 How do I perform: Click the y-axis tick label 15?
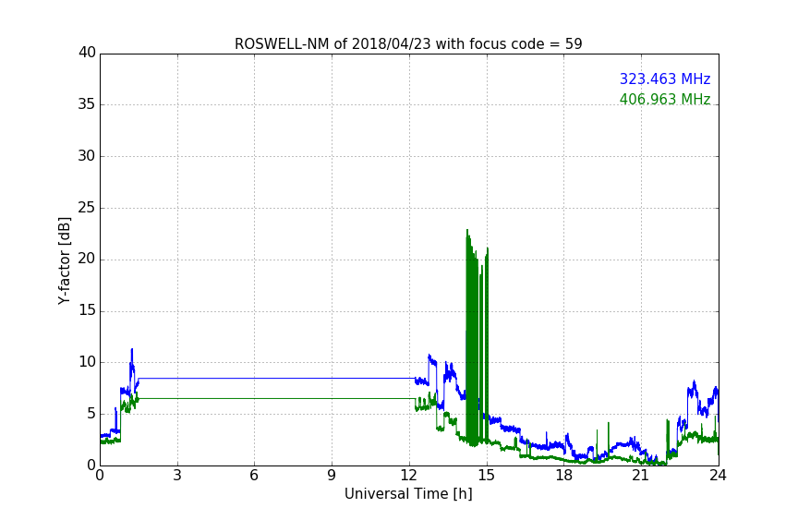[x=87, y=310]
